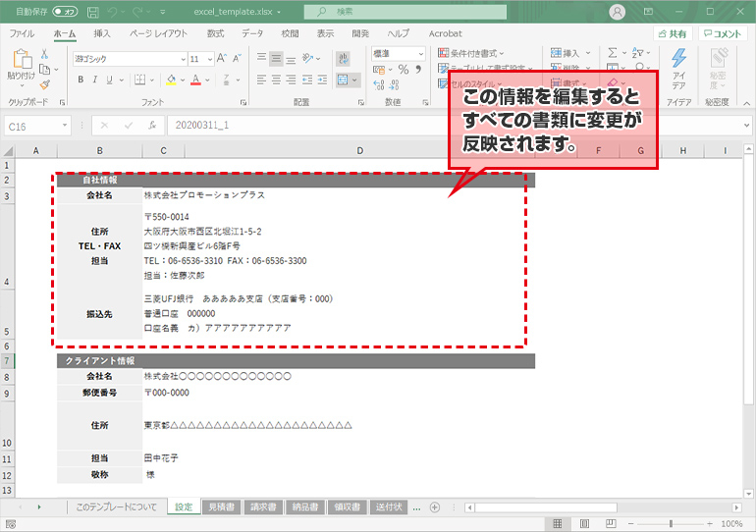The height and width of the screenshot is (532, 756).
Task: Decrease font size with smaller A icon
Action: [237, 58]
